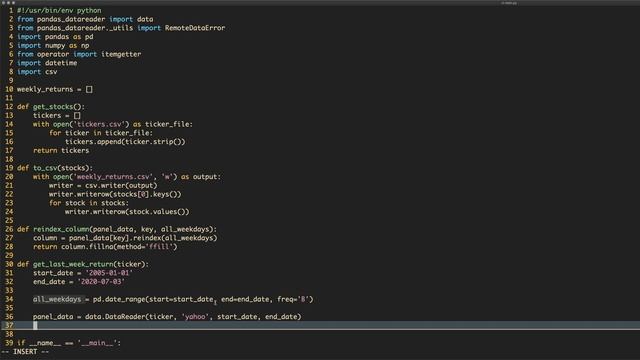Click 'import datetime' line
This screenshot has height=360, width=640.
click(x=47, y=63)
